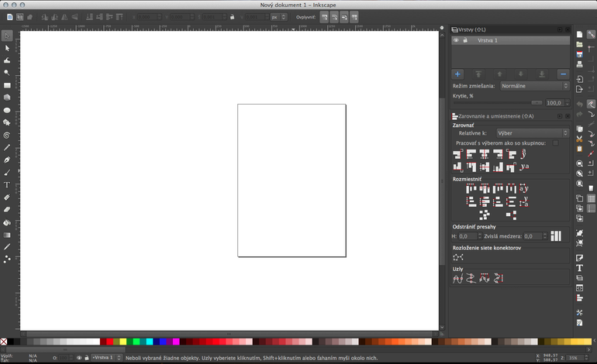Image resolution: width=597 pixels, height=364 pixels.
Task: Select the Spiral tool
Action: [x=7, y=136]
